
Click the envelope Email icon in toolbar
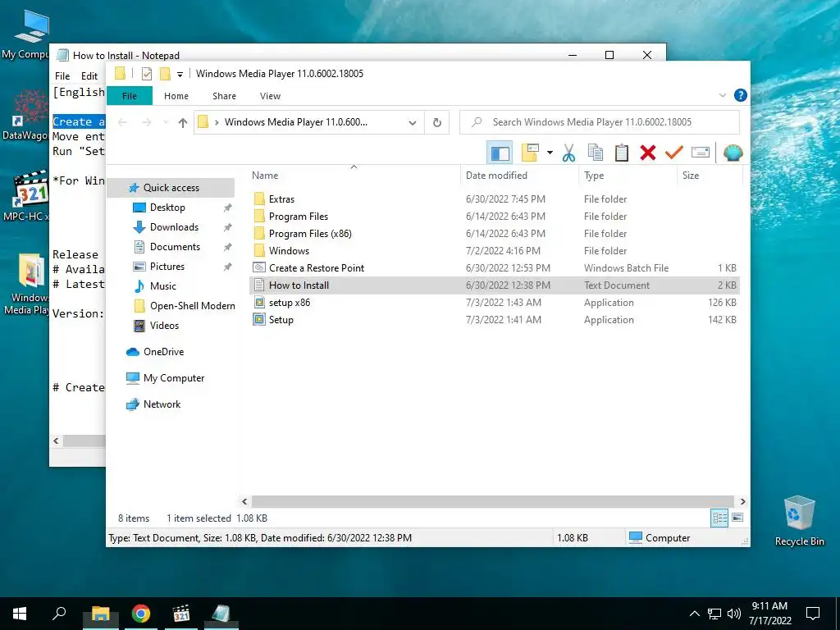coord(701,153)
